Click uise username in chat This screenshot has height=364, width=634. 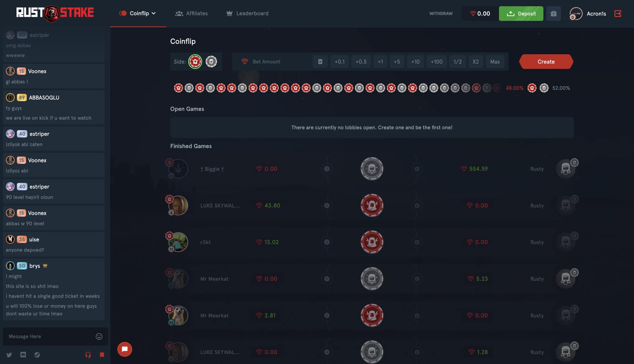[34, 239]
